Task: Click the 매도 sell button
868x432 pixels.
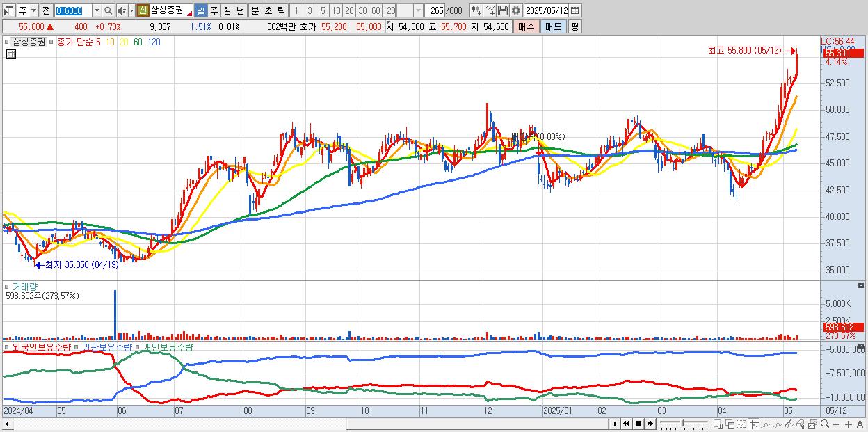Action: click(553, 26)
